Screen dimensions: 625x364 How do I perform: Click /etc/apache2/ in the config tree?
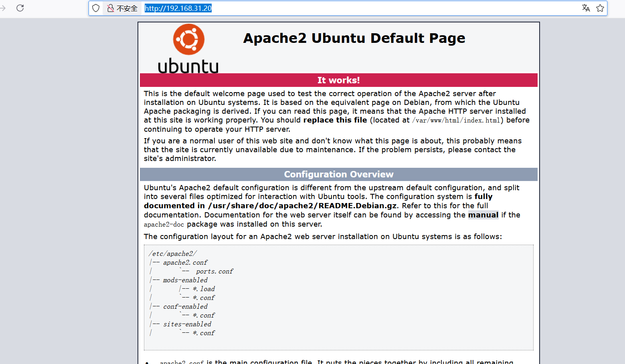[x=172, y=254]
